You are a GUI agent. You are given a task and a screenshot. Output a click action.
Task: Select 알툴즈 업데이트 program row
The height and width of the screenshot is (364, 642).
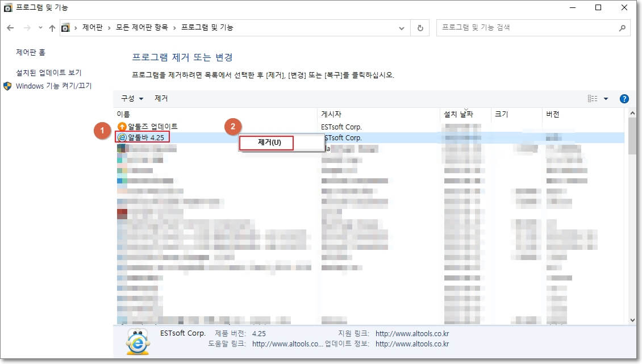370,127
